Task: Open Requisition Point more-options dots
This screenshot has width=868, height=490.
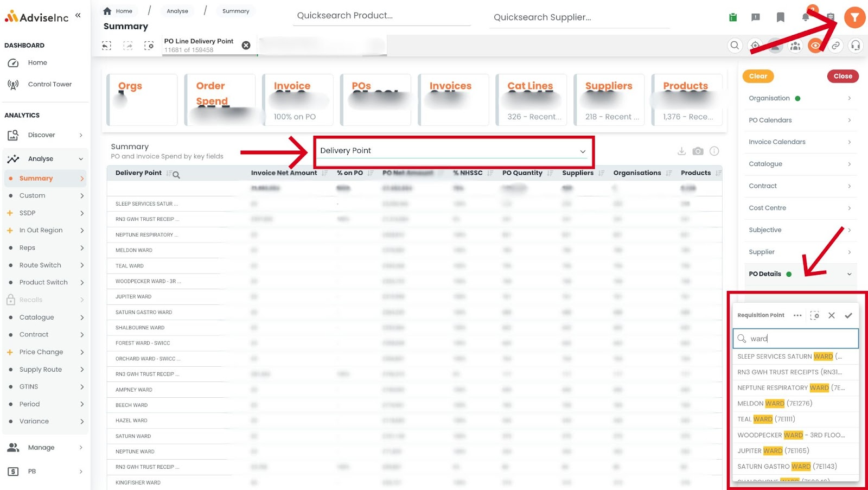Action: [797, 315]
